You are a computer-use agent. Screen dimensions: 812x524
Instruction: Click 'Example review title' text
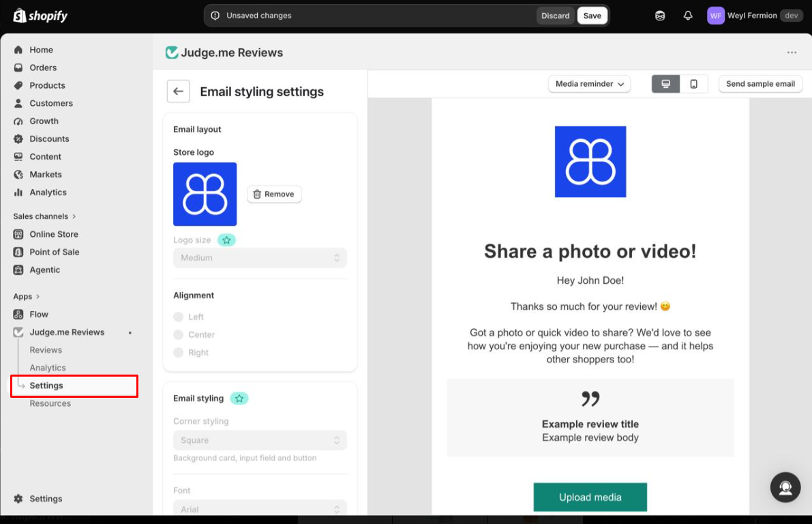tap(590, 424)
